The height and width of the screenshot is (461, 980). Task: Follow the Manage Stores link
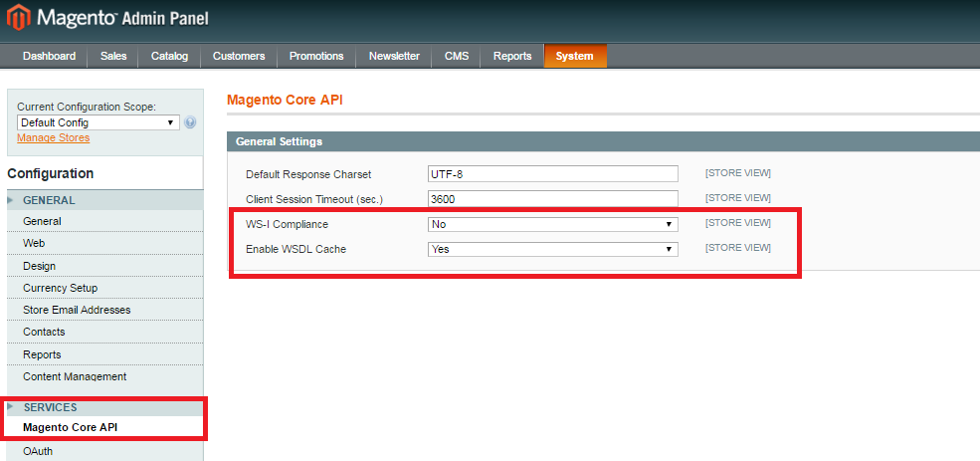[x=53, y=137]
